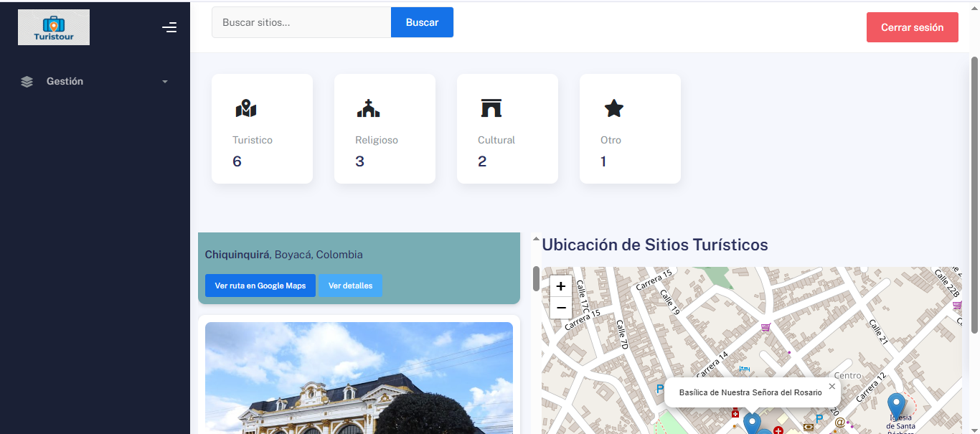Click the Otro star icon

click(613, 108)
